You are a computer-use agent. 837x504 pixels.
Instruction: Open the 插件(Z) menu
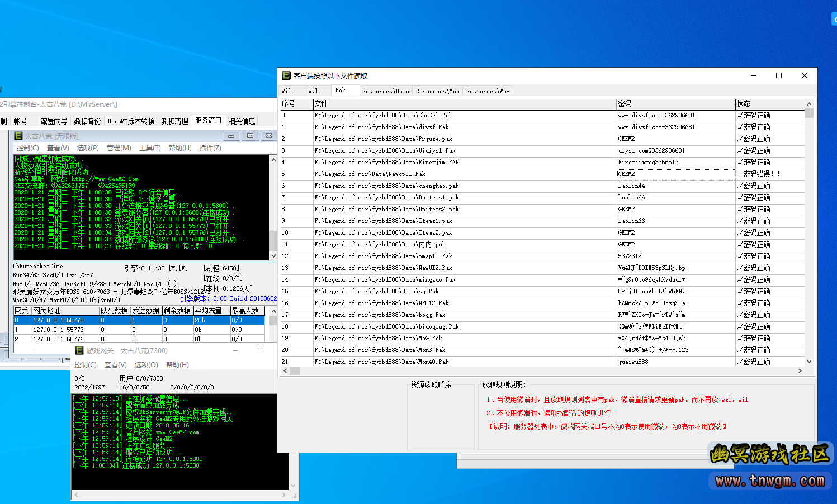[210, 148]
